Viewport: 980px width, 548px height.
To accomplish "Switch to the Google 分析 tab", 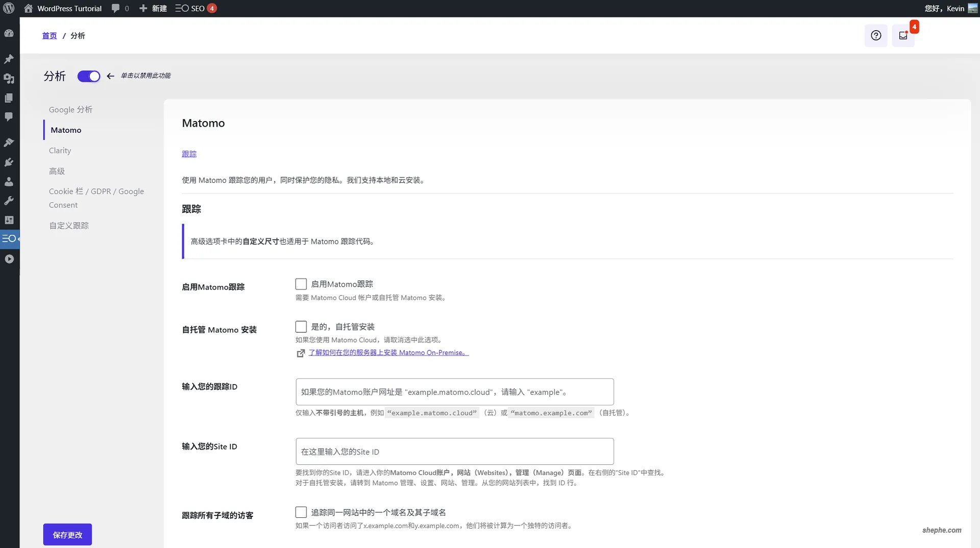I will pos(70,109).
